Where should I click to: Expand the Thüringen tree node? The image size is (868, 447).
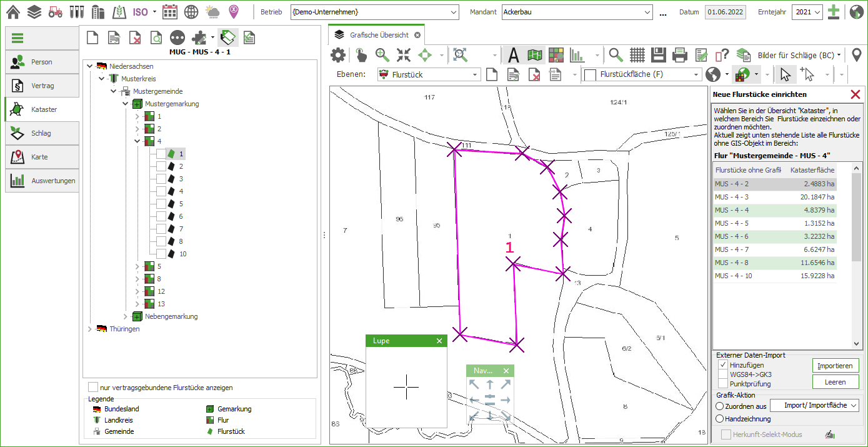pos(89,329)
